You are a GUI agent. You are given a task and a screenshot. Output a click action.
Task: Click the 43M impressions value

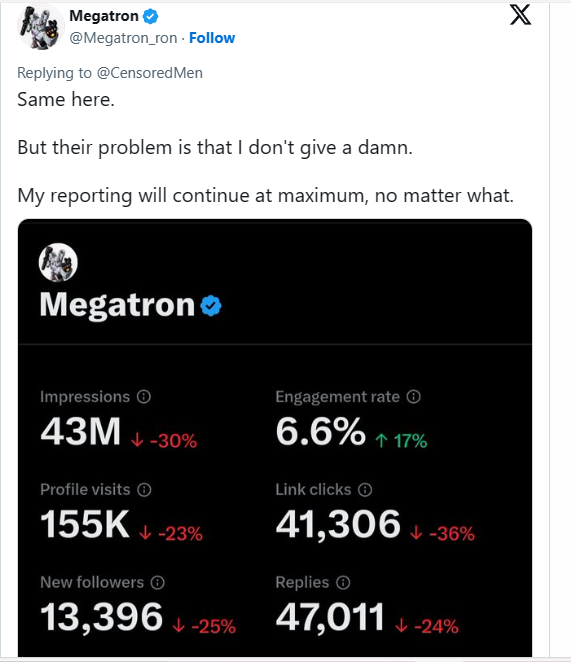pyautogui.click(x=81, y=431)
